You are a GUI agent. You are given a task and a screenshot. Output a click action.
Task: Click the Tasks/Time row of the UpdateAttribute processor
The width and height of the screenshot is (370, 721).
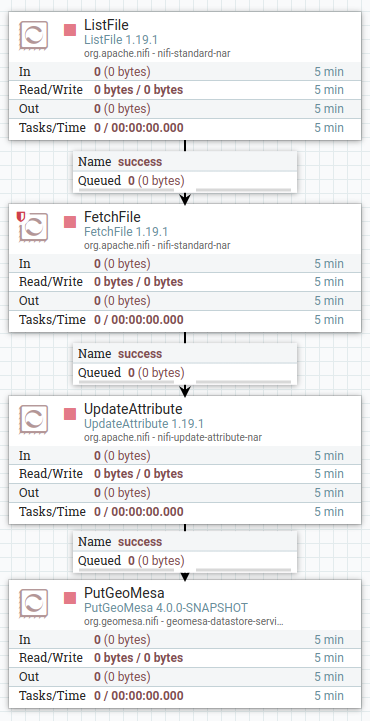(185, 512)
